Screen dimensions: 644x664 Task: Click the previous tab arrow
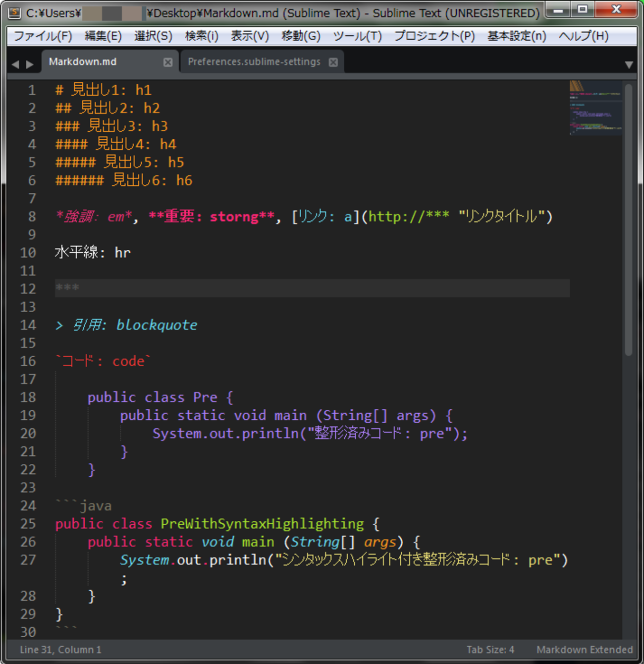tap(15, 64)
